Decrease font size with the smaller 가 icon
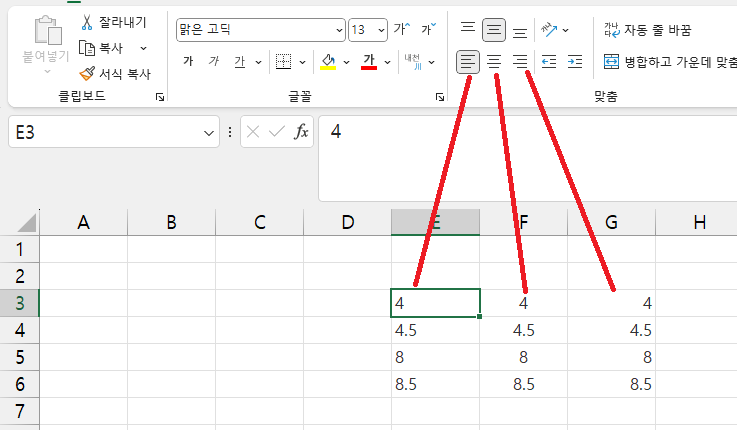This screenshot has height=430, width=737. coord(429,29)
